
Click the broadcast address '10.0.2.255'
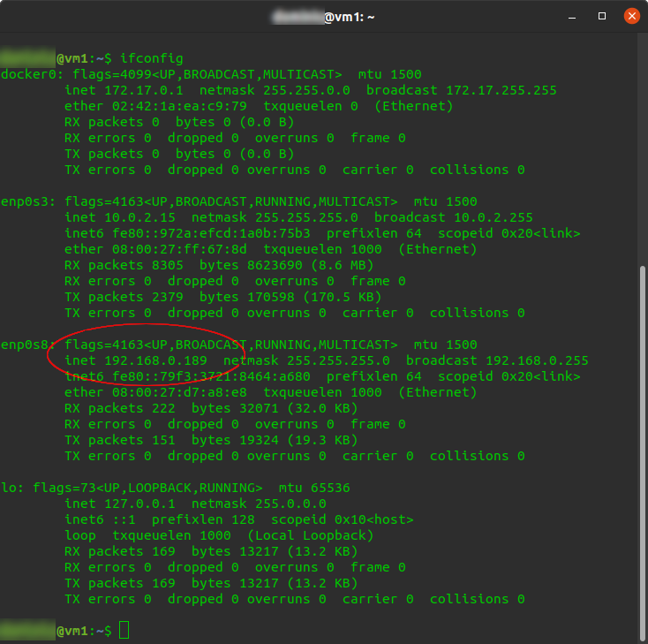(494, 217)
